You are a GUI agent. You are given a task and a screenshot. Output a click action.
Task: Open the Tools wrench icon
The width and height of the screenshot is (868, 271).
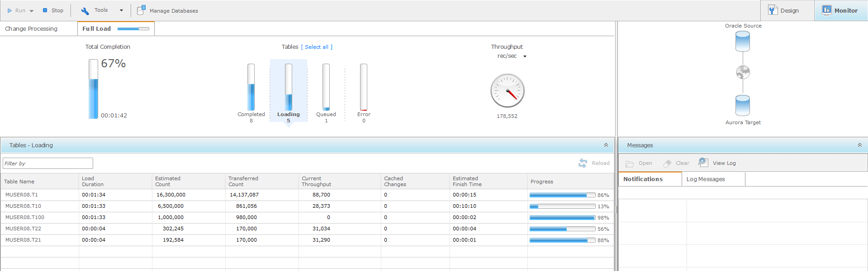(x=85, y=11)
